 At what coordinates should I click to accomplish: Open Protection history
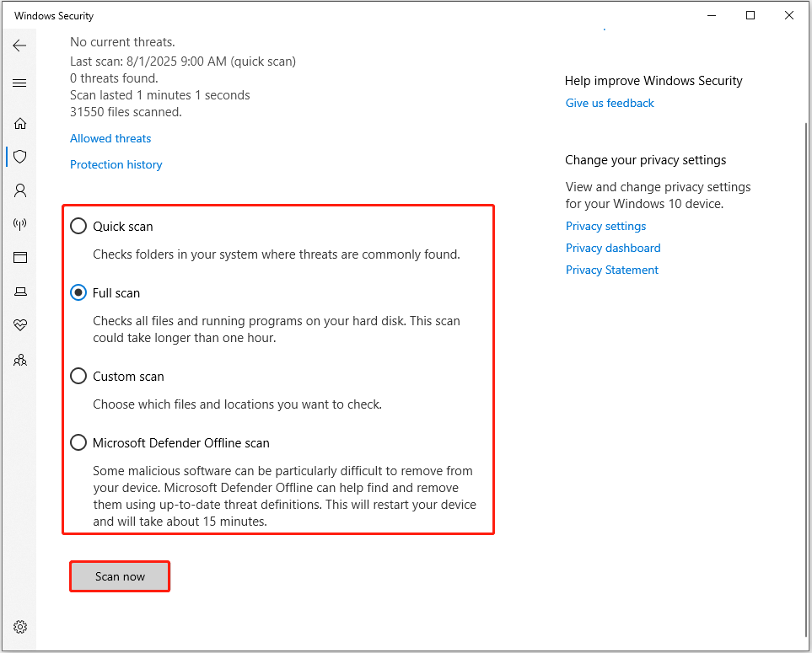click(116, 164)
